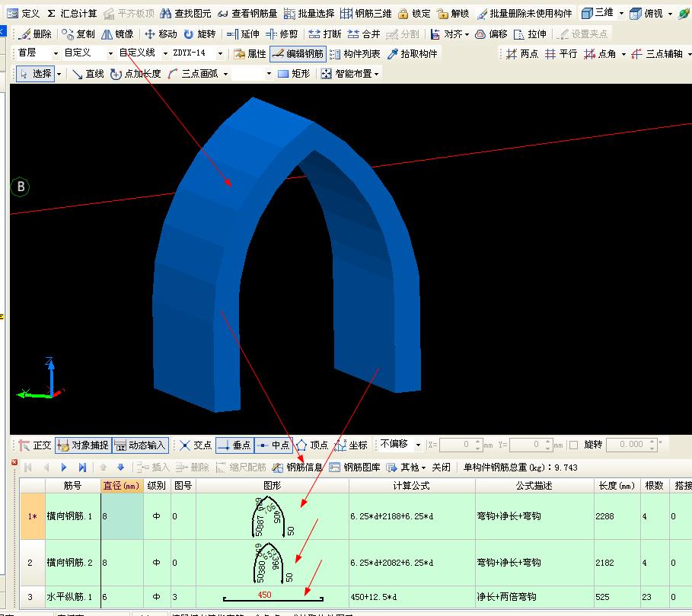Open 构件列表 component list

[x=355, y=53]
